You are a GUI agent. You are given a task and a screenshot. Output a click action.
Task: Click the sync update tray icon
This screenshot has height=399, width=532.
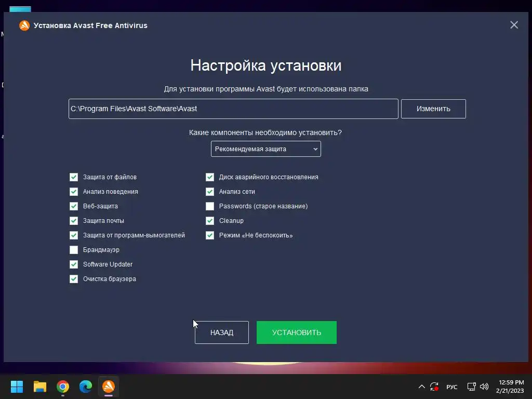click(x=434, y=387)
